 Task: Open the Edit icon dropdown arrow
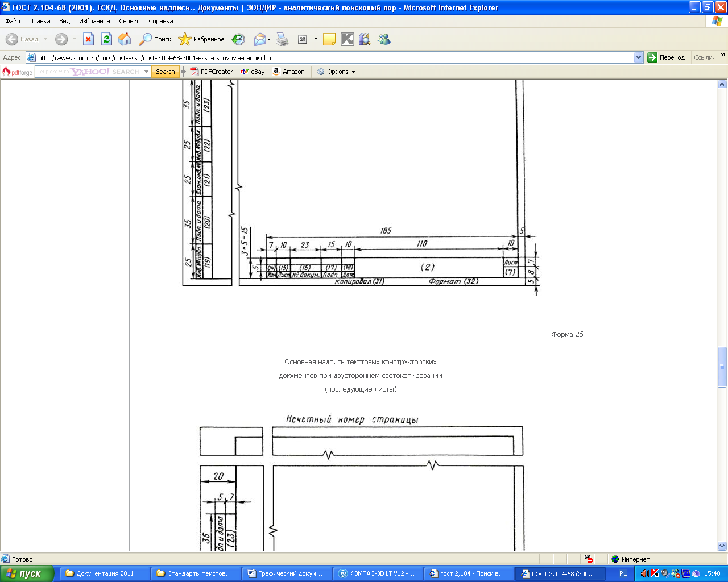316,39
